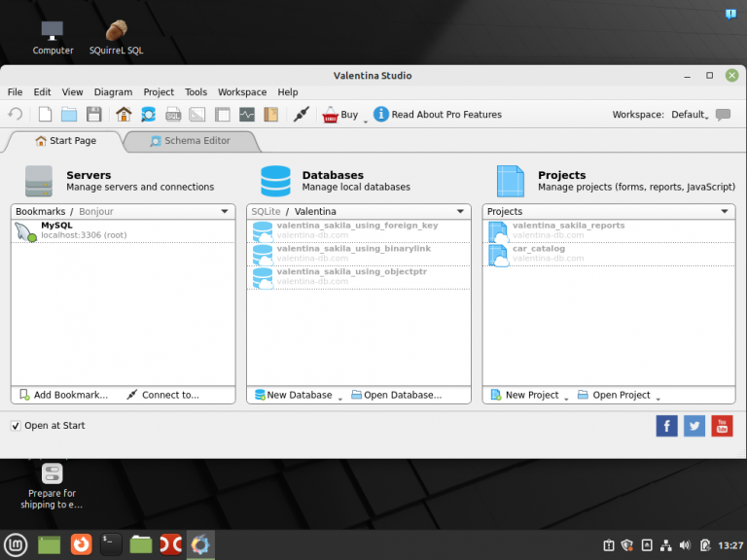Click the New document toolbar icon
The width and height of the screenshot is (747, 560).
coord(45,115)
